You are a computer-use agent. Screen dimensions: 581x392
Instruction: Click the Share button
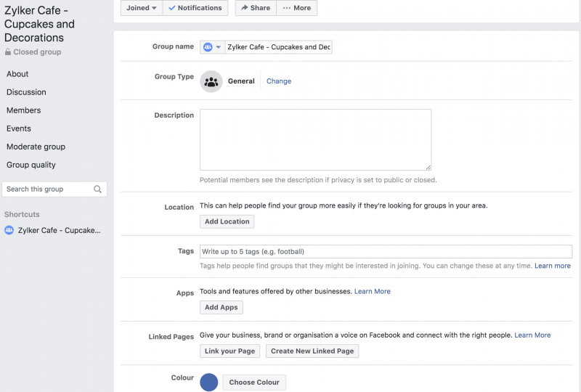click(x=256, y=8)
